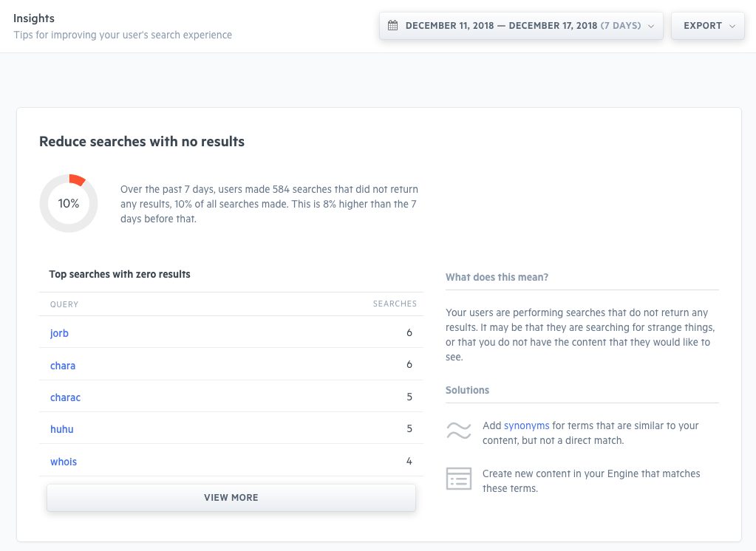The image size is (756, 551).
Task: Open the date range dropdown
Action: pos(521,26)
